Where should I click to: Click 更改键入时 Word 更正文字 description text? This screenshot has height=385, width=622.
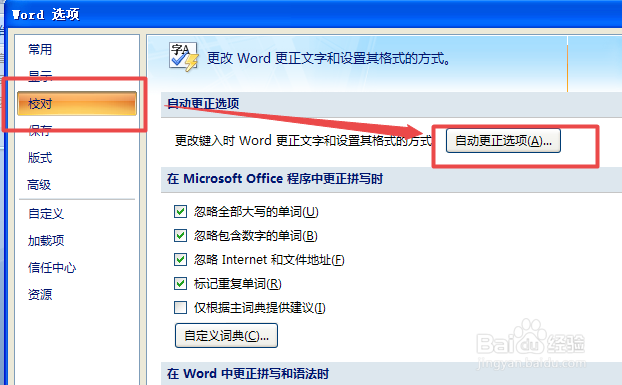pos(303,140)
